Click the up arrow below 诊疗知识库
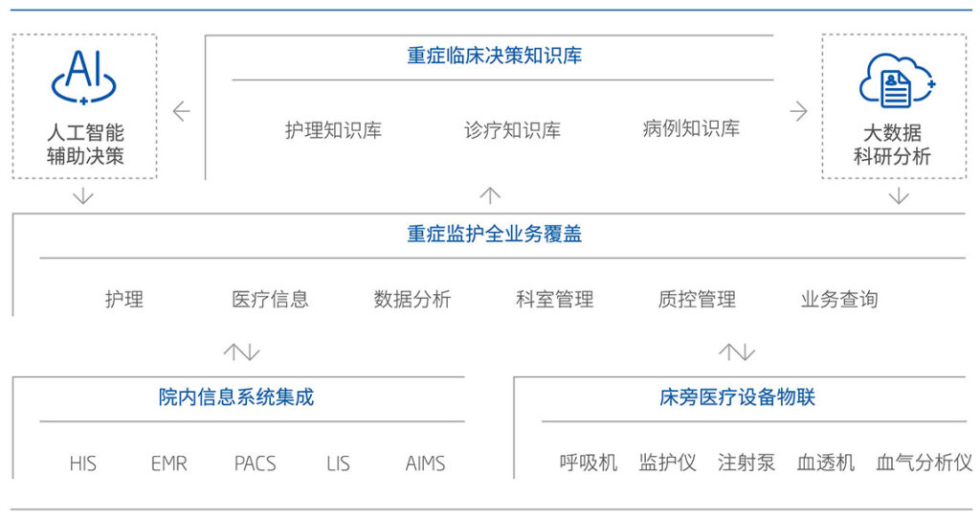This screenshot has height=520, width=980. 490,196
